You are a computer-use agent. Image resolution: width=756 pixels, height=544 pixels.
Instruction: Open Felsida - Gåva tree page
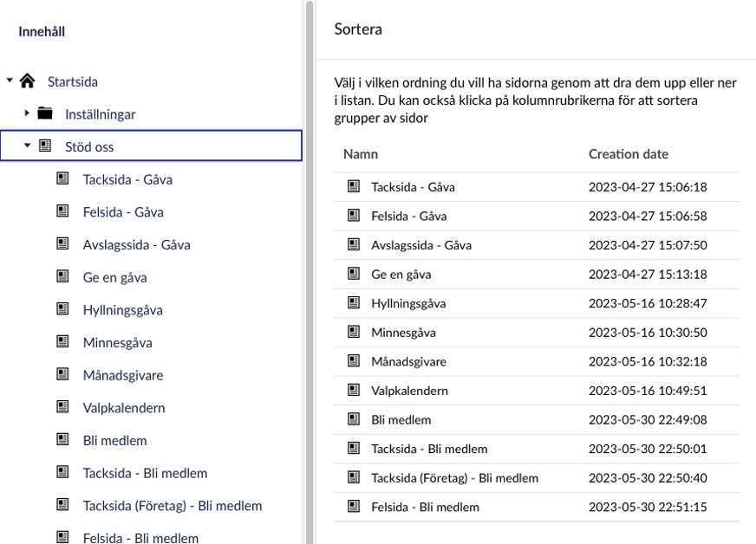pyautogui.click(x=123, y=212)
